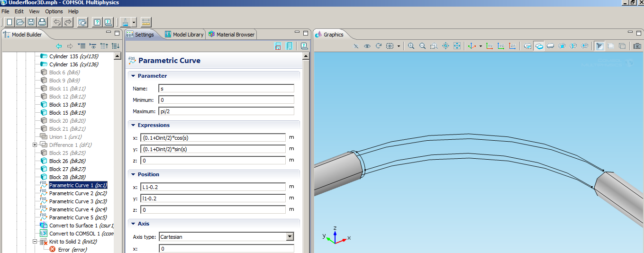Click the Zoom In magnifier in Graphics
644x253 pixels.
click(411, 46)
